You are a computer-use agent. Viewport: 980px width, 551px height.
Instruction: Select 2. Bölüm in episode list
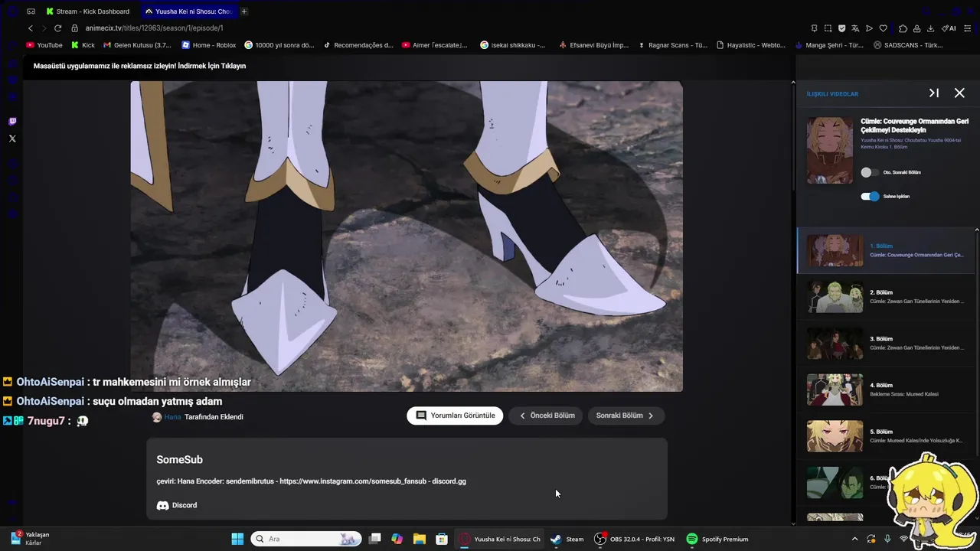click(x=886, y=297)
